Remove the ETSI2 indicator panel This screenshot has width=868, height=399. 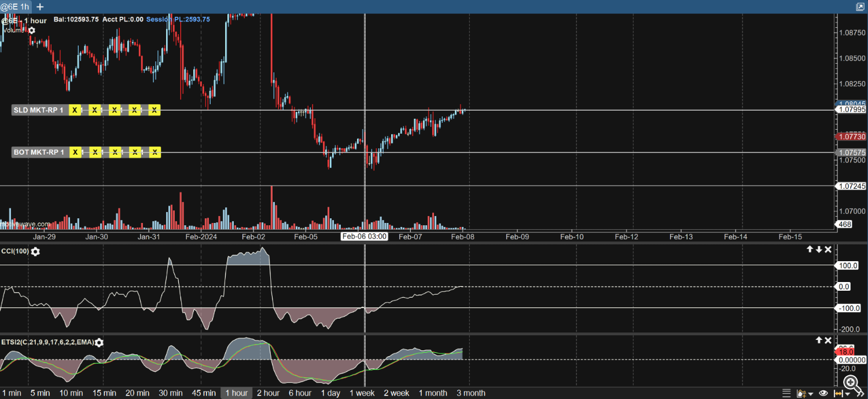point(828,341)
